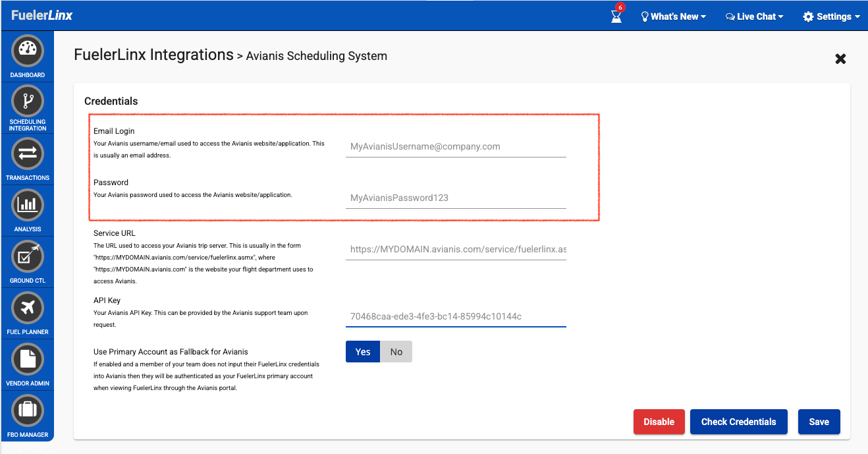This screenshot has width=868, height=454.
Task: Click the hourglass notifications icon
Action: click(x=616, y=16)
